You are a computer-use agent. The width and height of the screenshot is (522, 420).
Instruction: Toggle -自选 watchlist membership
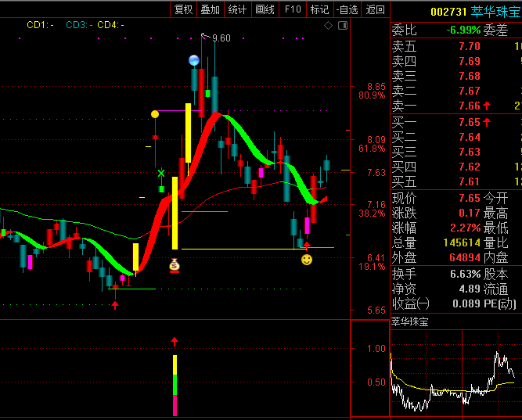click(347, 9)
